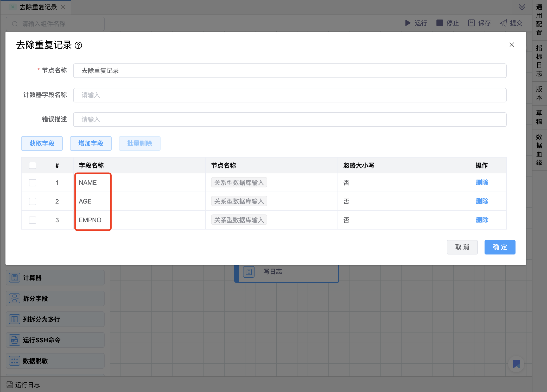Switch to the 数据血缘 side tab

[539, 150]
